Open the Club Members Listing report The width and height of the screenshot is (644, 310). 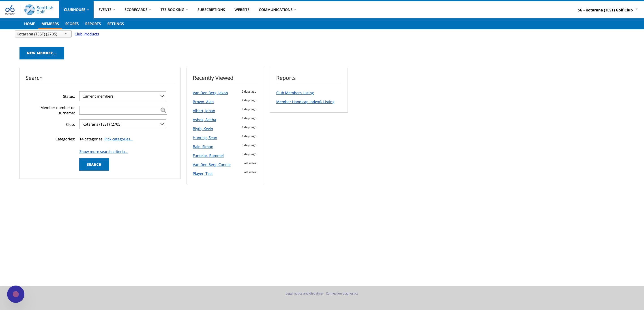coord(295,93)
